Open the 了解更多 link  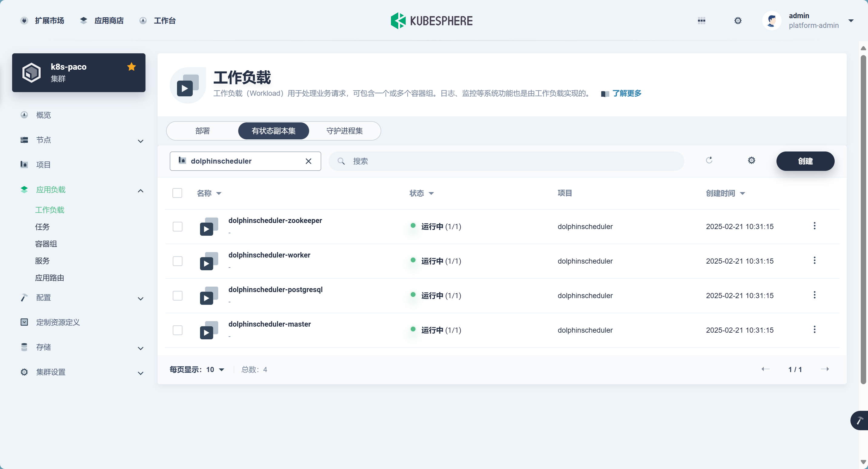point(626,93)
